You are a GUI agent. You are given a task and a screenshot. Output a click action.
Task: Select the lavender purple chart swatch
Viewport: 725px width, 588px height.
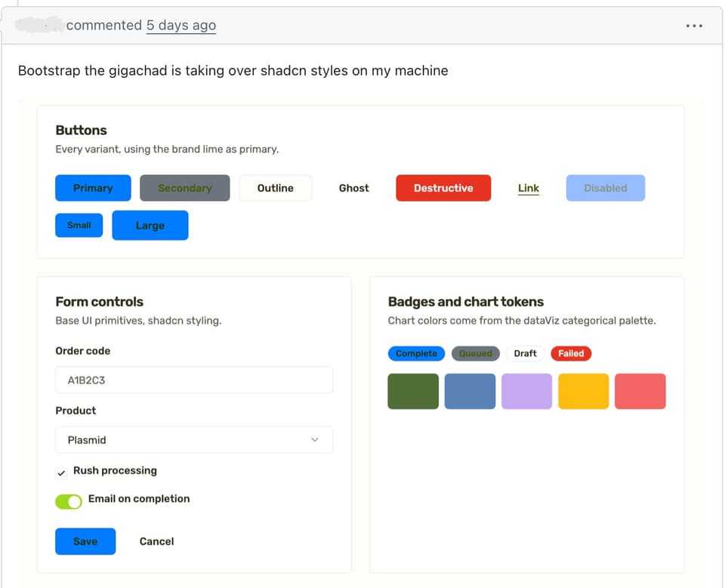pos(526,391)
